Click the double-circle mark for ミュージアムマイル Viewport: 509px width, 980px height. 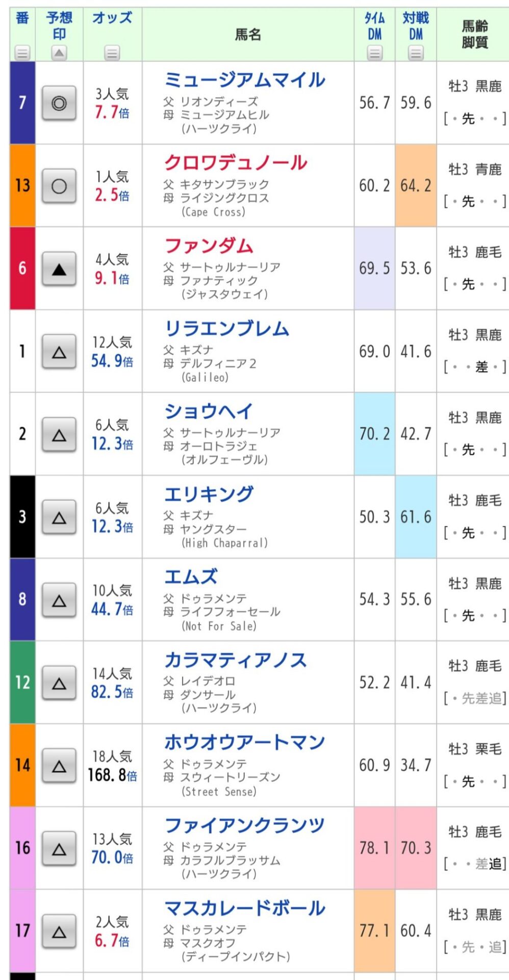click(59, 103)
